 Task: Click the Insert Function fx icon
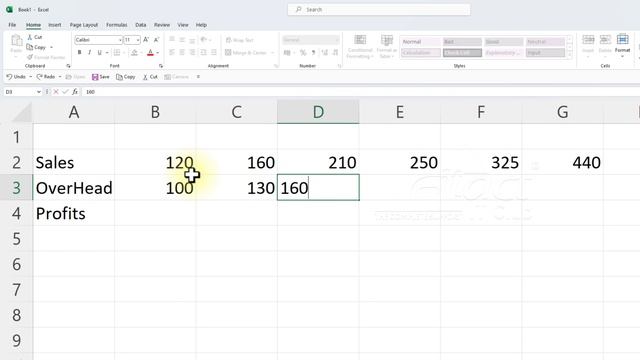tap(75, 92)
